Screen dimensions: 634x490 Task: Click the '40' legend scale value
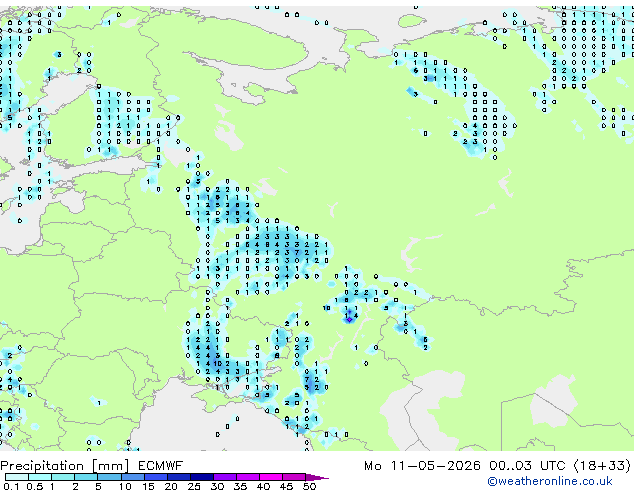coord(264,486)
